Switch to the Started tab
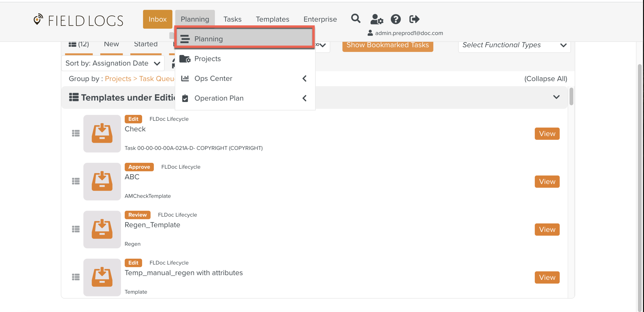 (146, 44)
